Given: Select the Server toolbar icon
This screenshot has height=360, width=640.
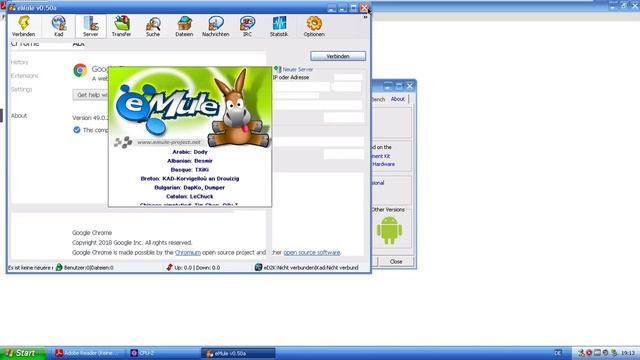Looking at the screenshot, I should click(91, 26).
